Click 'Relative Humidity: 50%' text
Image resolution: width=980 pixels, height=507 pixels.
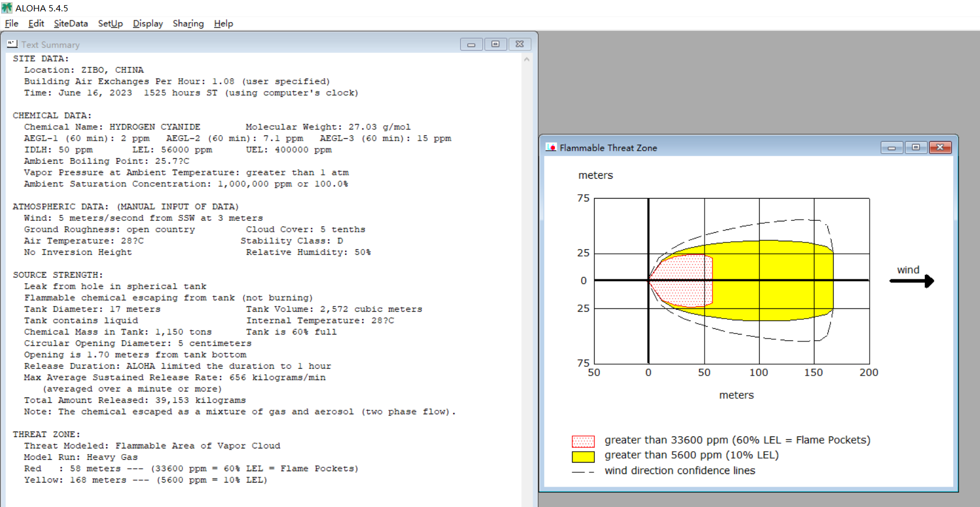click(x=308, y=252)
